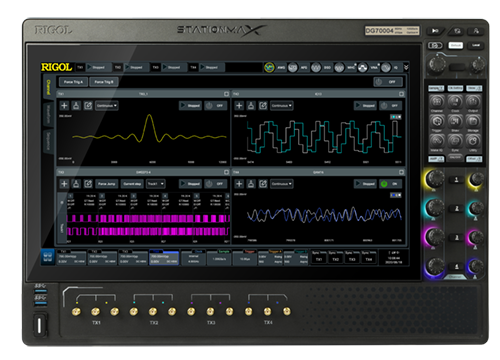The width and height of the screenshot is (500, 360).
Task: Click the Force Jump button
Action: (x=107, y=184)
